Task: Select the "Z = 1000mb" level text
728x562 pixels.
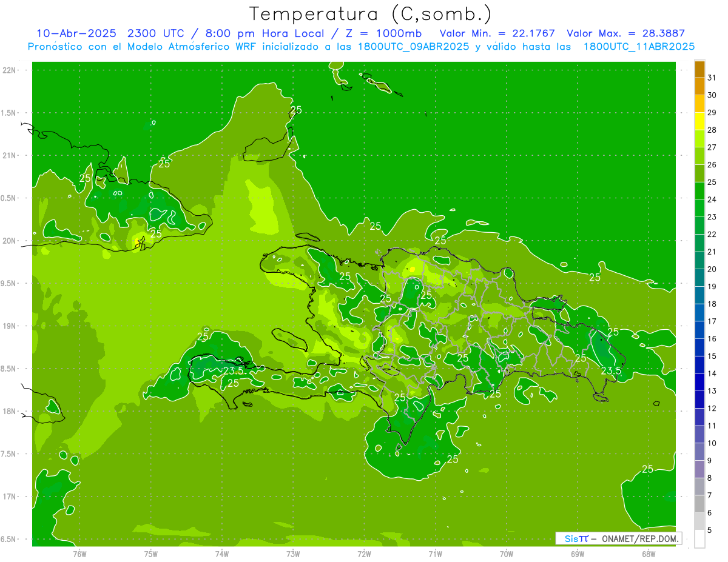Action: [385, 33]
